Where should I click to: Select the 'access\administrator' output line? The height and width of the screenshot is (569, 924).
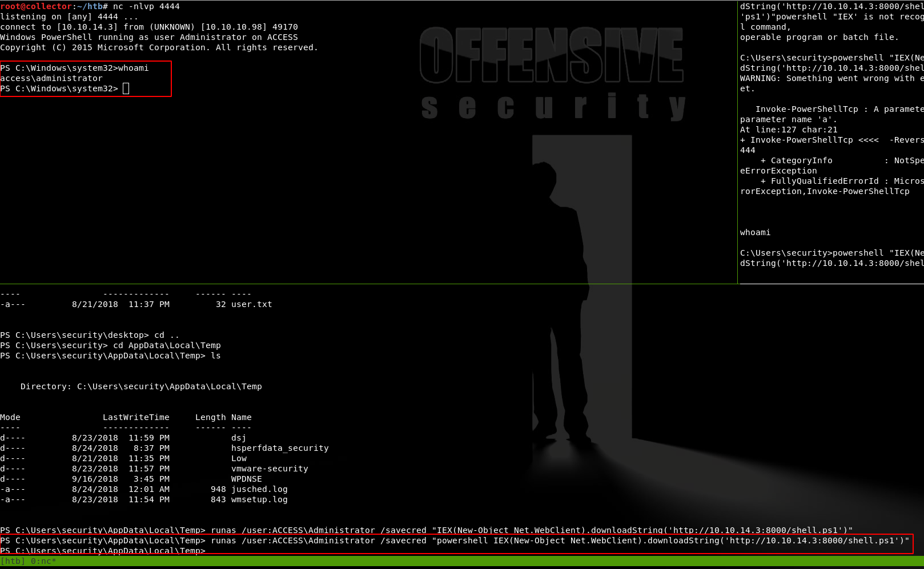51,78
